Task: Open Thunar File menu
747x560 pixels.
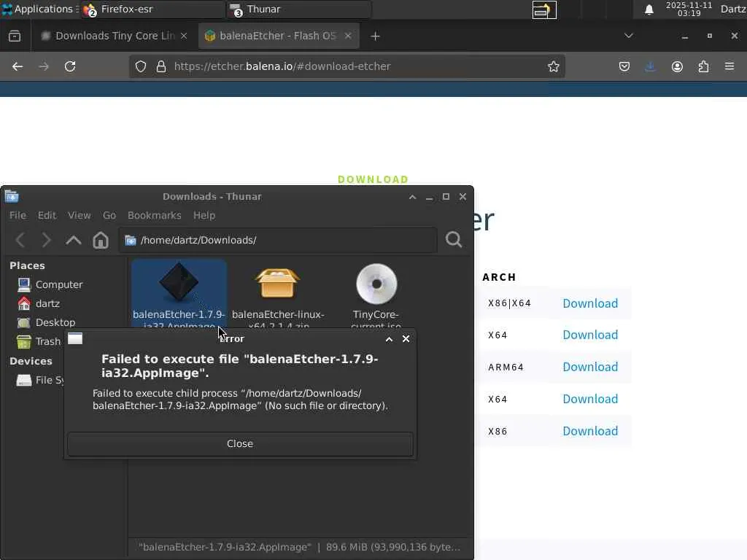Action: (18, 215)
